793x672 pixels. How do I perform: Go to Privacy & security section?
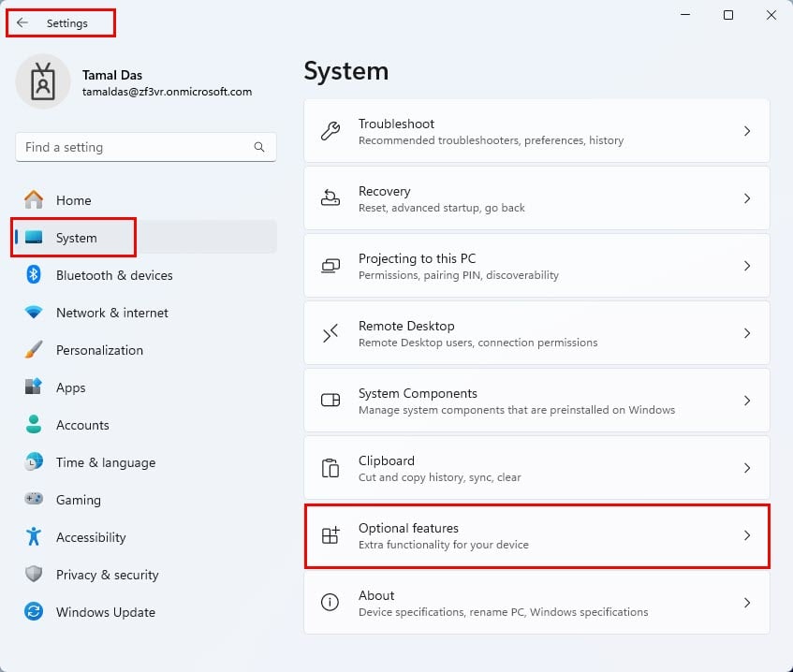[x=107, y=575]
